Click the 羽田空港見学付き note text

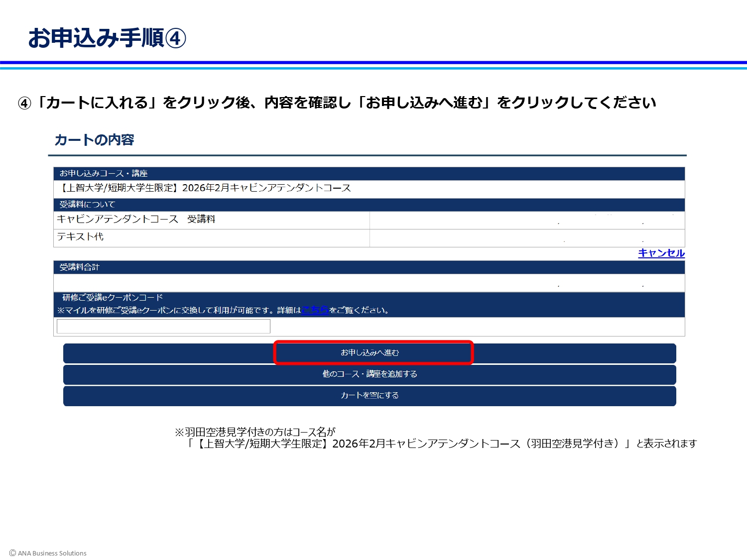point(435,438)
